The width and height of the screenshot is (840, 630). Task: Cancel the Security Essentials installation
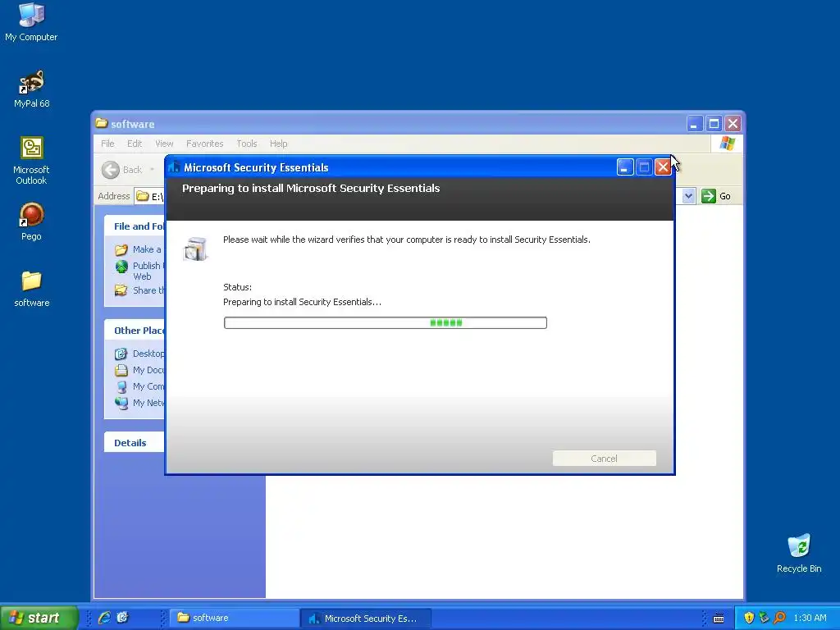[x=605, y=459]
